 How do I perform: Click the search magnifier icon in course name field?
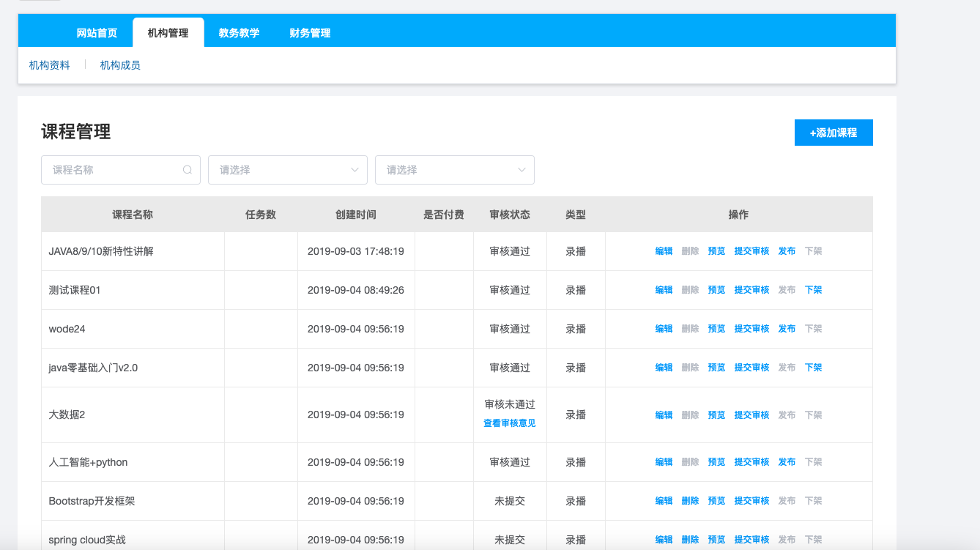tap(188, 170)
